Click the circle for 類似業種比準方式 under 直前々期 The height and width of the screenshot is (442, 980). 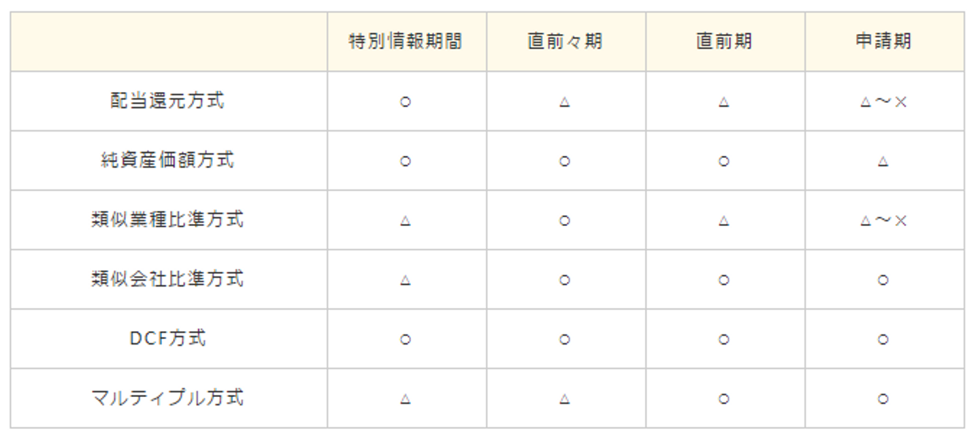pyautogui.click(x=565, y=221)
